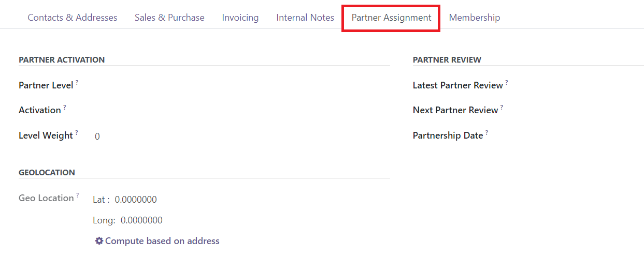Click the Activation label
This screenshot has height=257, width=644.
click(40, 110)
